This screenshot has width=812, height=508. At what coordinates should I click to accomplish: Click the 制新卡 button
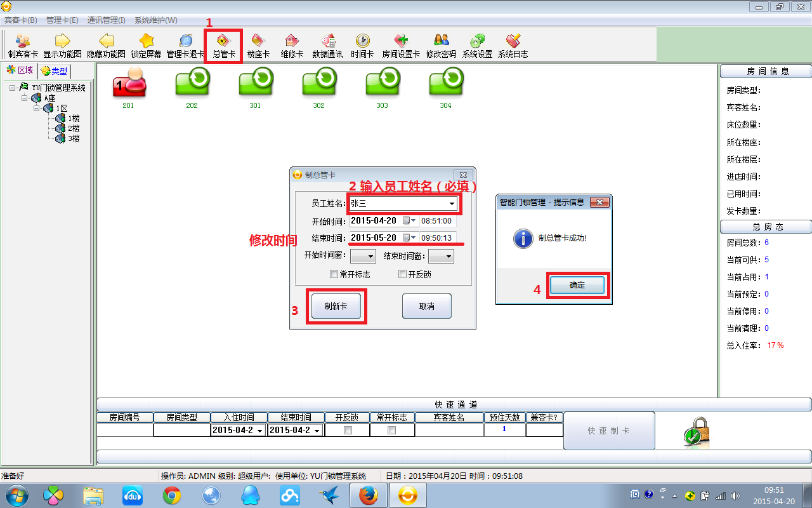pos(336,306)
